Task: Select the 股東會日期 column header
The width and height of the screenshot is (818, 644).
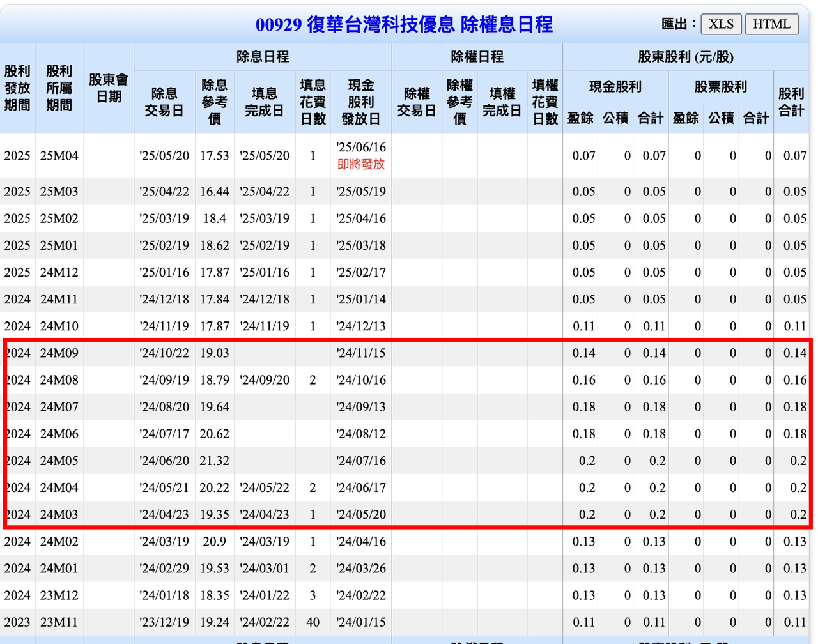Action: 109,88
